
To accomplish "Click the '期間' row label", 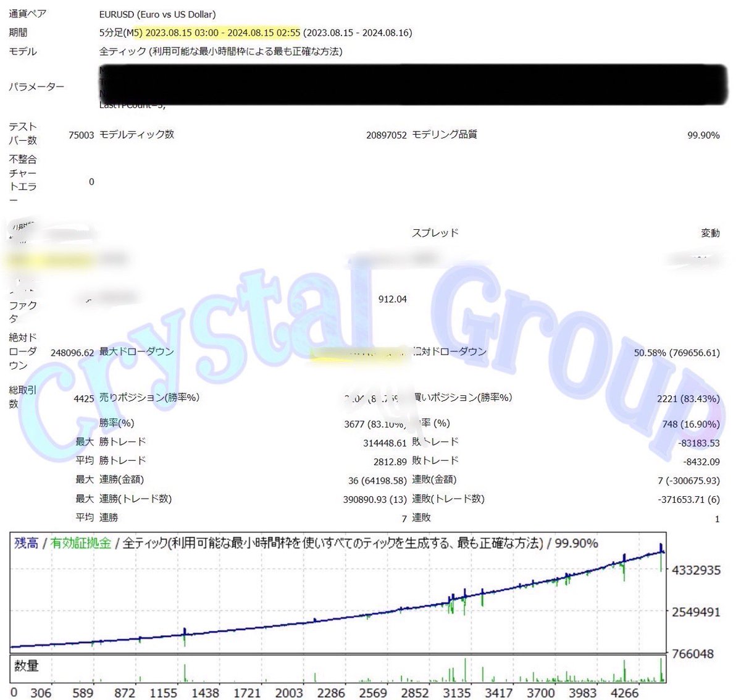I will pyautogui.click(x=18, y=33).
